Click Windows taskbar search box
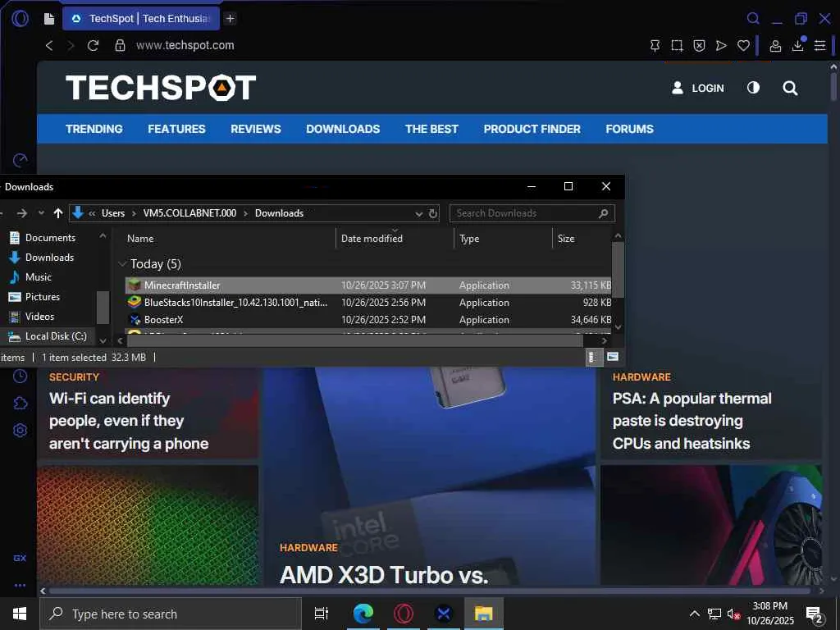This screenshot has width=840, height=630. [171, 614]
